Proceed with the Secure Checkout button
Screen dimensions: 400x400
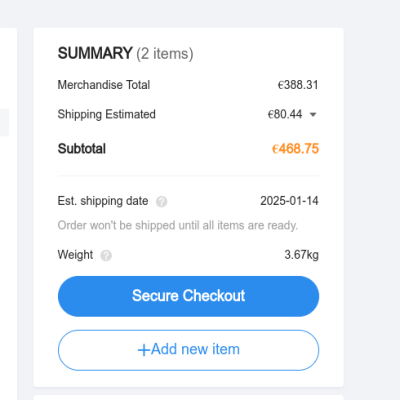188,296
